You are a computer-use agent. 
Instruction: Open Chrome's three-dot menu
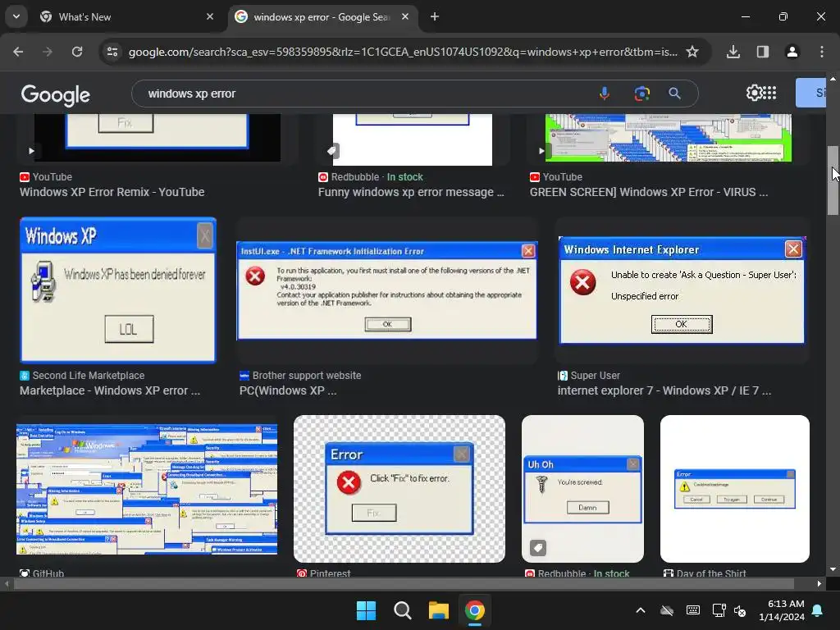point(822,52)
